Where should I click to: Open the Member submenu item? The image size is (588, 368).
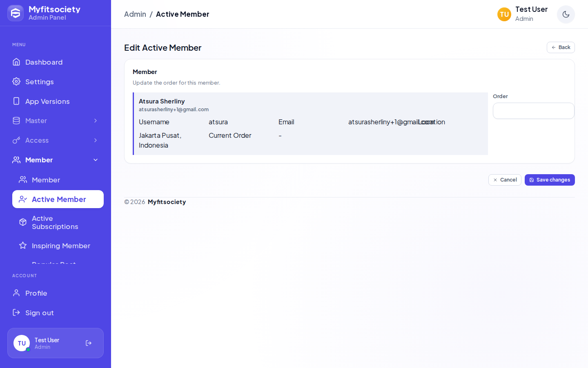58,180
